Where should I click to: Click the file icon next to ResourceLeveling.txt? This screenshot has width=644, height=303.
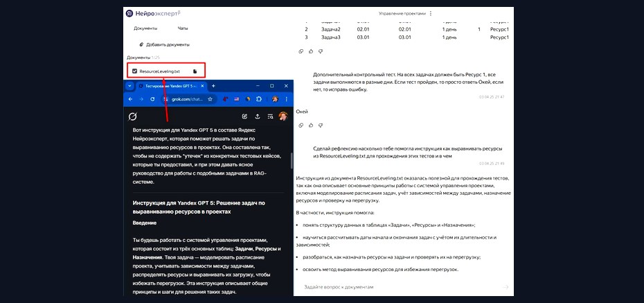195,71
